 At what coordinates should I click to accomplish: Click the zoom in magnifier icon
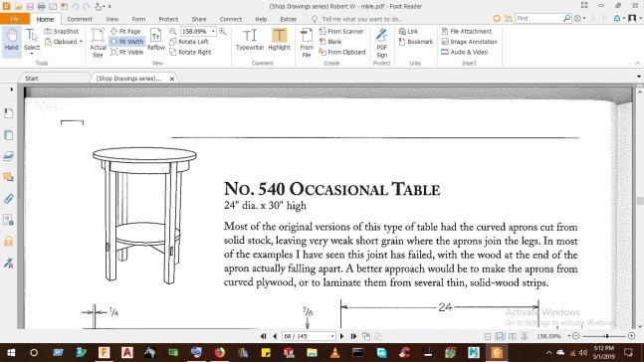(x=223, y=31)
